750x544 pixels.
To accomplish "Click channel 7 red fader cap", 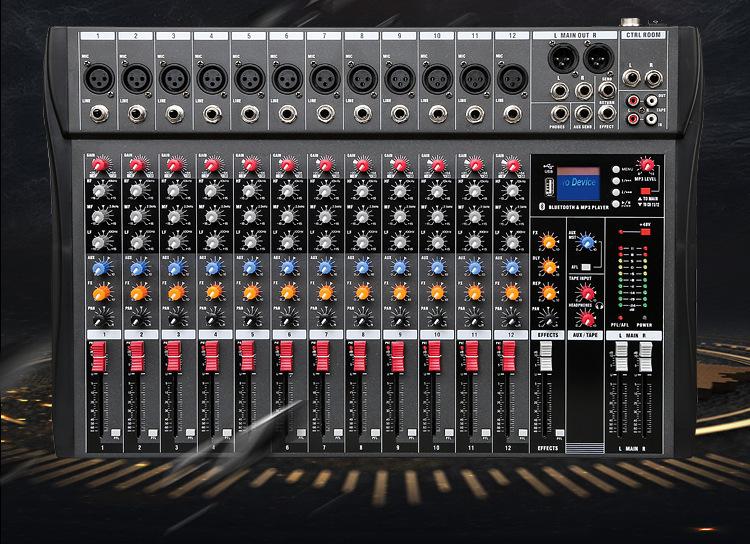I will [x=323, y=355].
